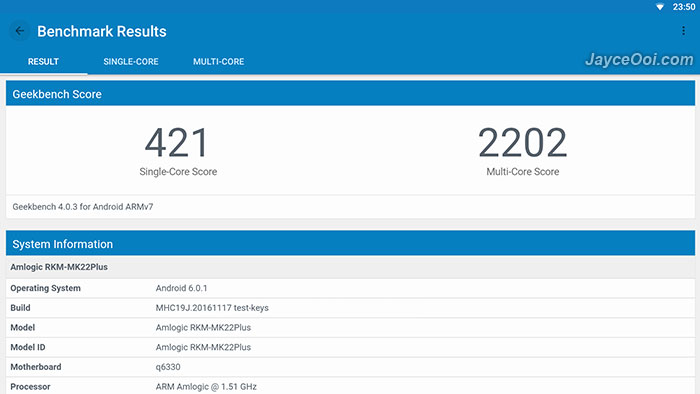Select the Android 6.0.1 value

tap(181, 288)
